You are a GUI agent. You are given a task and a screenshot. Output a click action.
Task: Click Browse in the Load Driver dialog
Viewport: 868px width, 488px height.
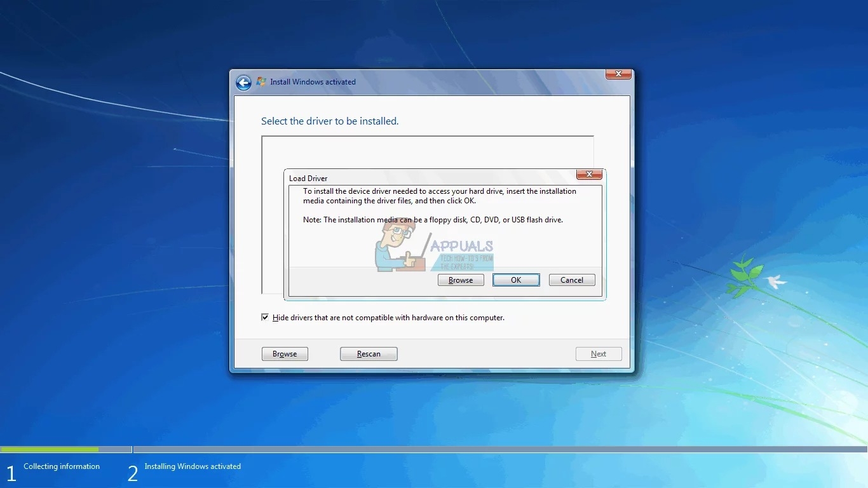point(461,280)
